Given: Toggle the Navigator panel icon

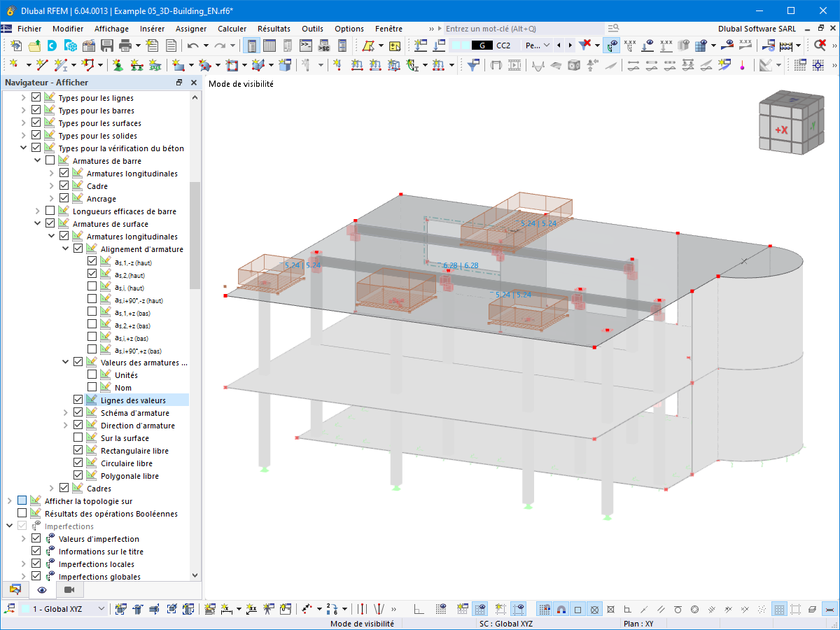Looking at the screenshot, I should (251, 45).
